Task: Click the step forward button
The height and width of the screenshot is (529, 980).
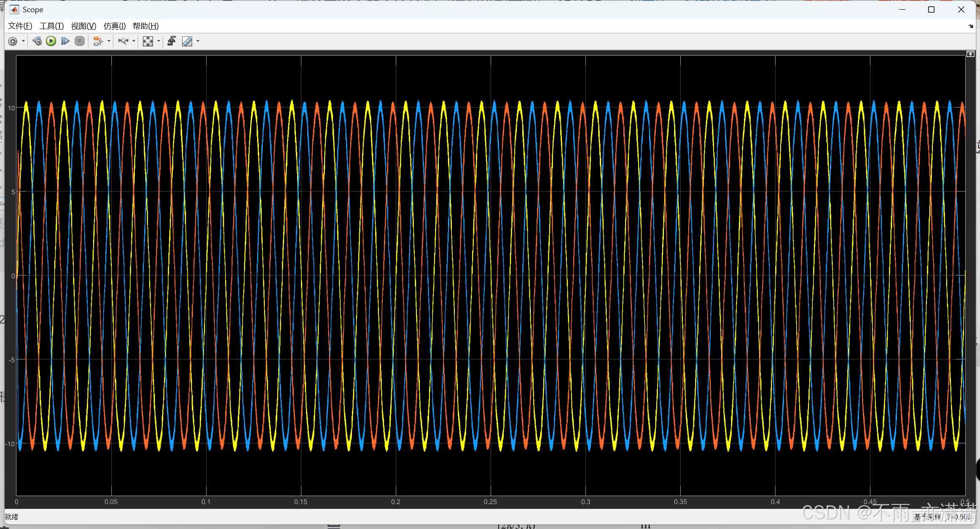Action: coord(65,41)
